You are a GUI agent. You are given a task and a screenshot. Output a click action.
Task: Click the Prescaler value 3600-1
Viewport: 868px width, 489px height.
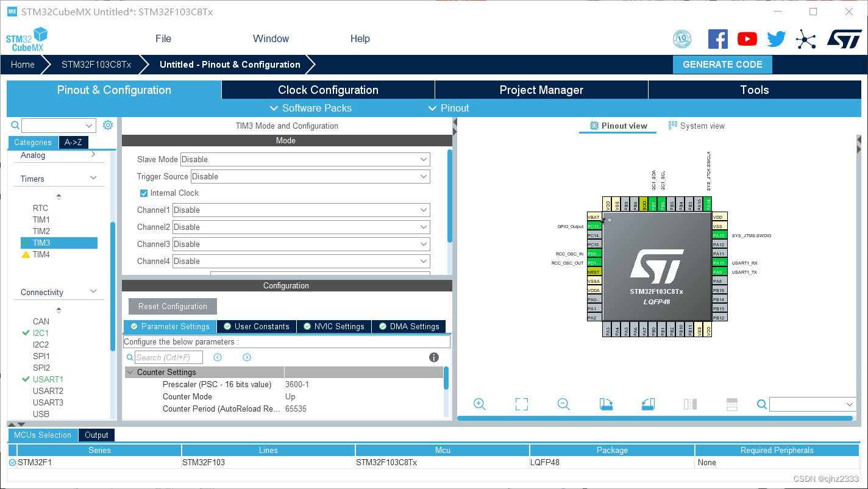297,384
